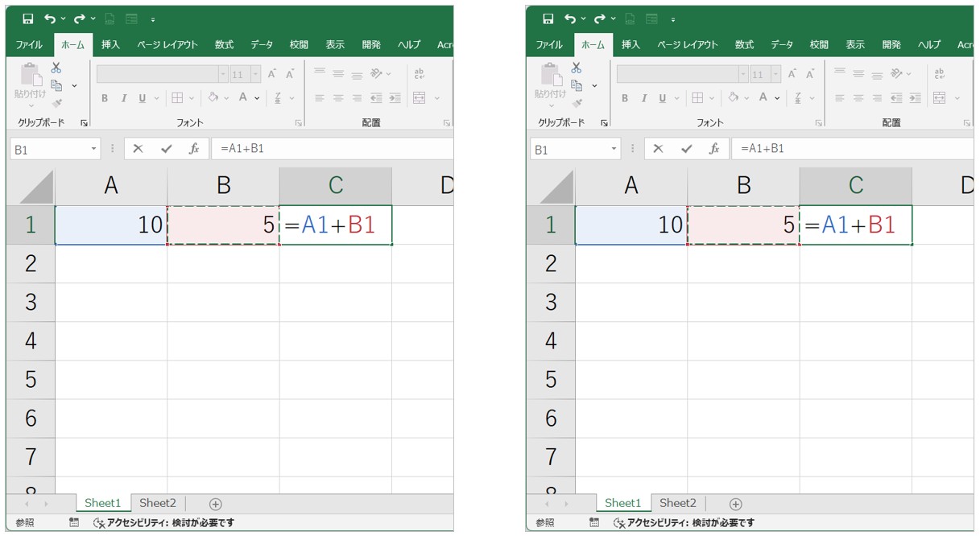The image size is (980, 536).
Task: Click Decrease Indent icon in right window
Action: click(896, 98)
